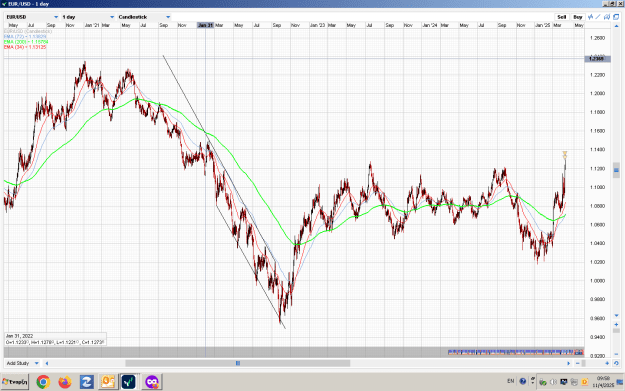Click the volume speaker tray icon
The image size is (625, 391).
pos(553,382)
